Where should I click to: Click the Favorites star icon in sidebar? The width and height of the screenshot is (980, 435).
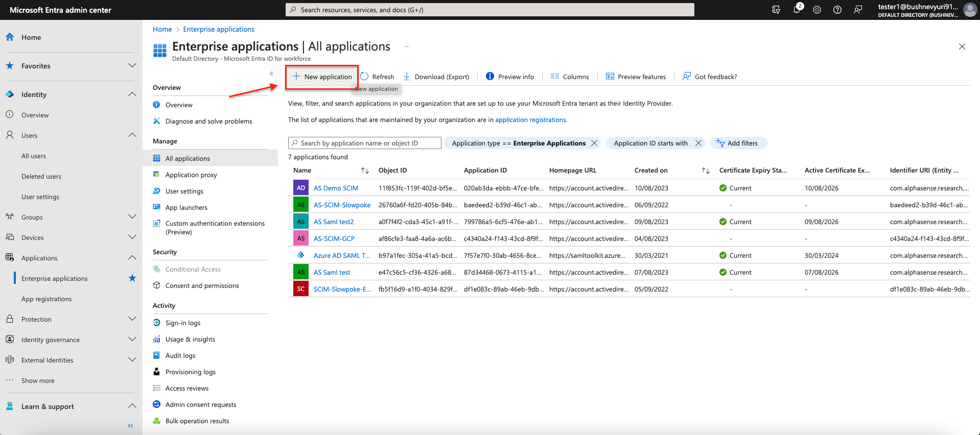click(10, 66)
